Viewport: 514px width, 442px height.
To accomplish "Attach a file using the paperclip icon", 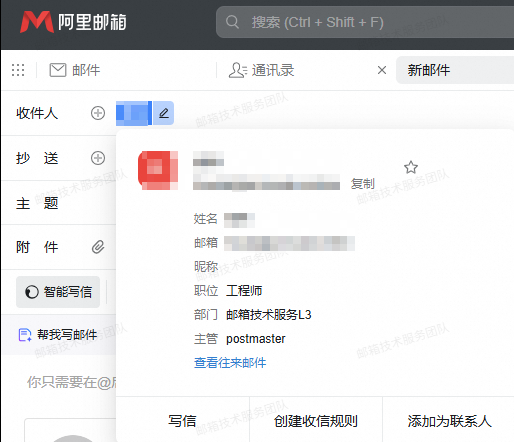I will tap(98, 247).
